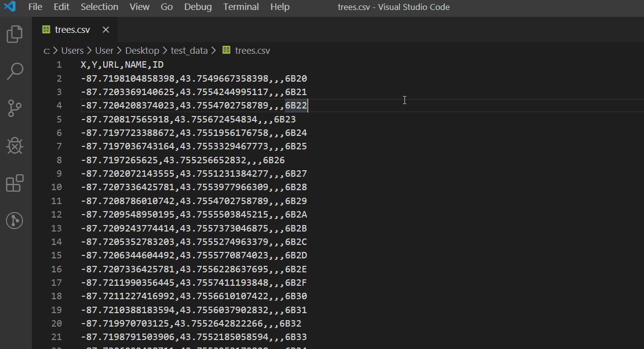644x349 pixels.
Task: Click line number 1 in gutter
Action: point(59,65)
